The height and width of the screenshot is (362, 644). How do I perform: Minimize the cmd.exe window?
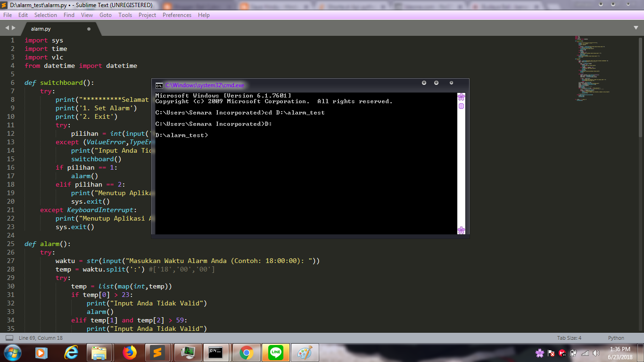(424, 83)
